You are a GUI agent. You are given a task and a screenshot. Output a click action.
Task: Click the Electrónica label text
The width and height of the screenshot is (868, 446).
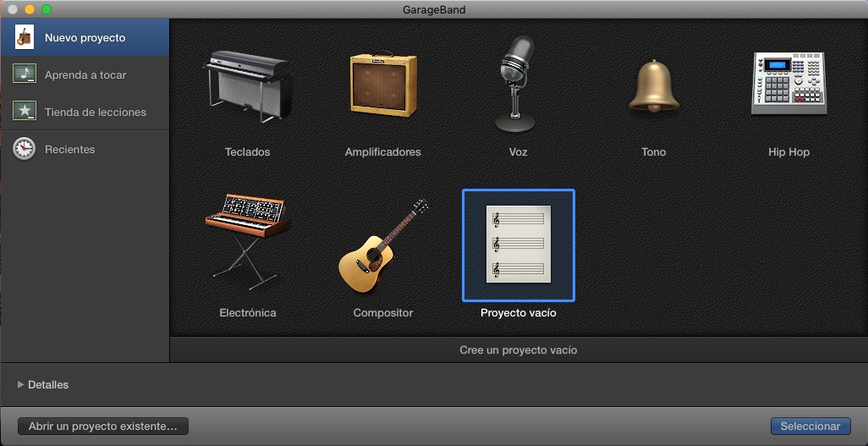pyautogui.click(x=247, y=312)
